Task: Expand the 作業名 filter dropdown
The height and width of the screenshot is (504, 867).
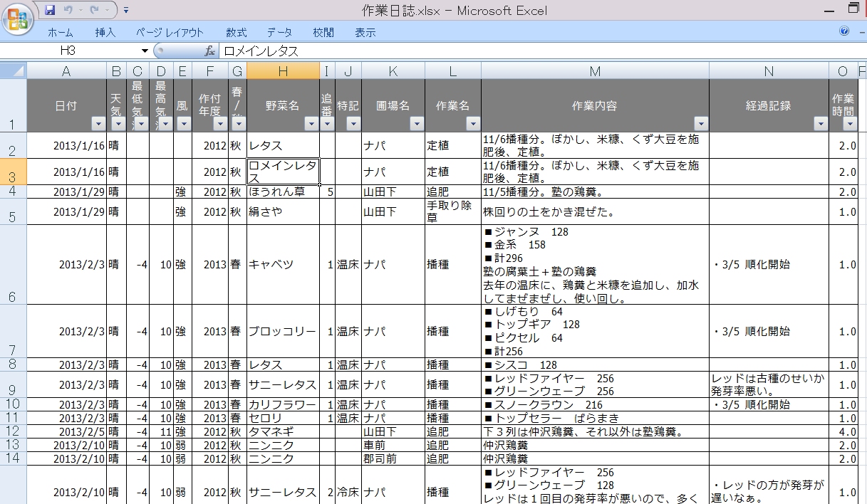Action: click(x=473, y=123)
